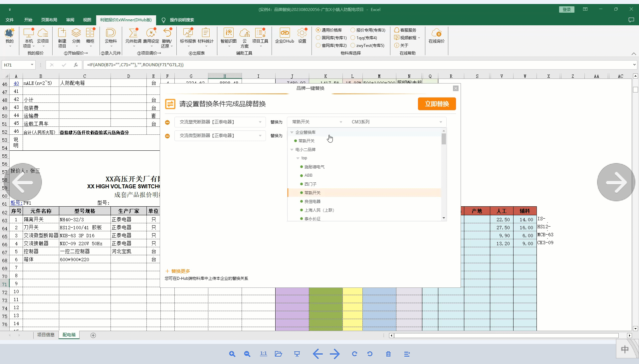Switch to the 视图 ribbon tab
Image resolution: width=639 pixels, height=364 pixels.
click(x=87, y=20)
